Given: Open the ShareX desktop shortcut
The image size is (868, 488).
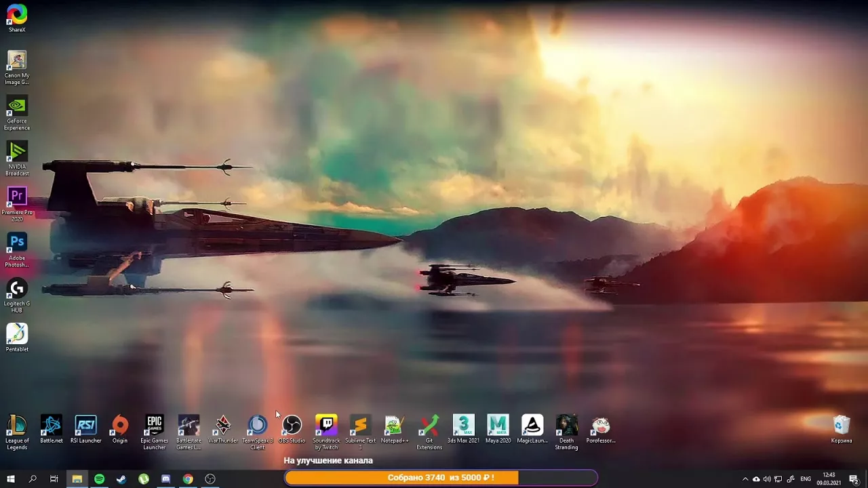Looking at the screenshot, I should click(17, 15).
